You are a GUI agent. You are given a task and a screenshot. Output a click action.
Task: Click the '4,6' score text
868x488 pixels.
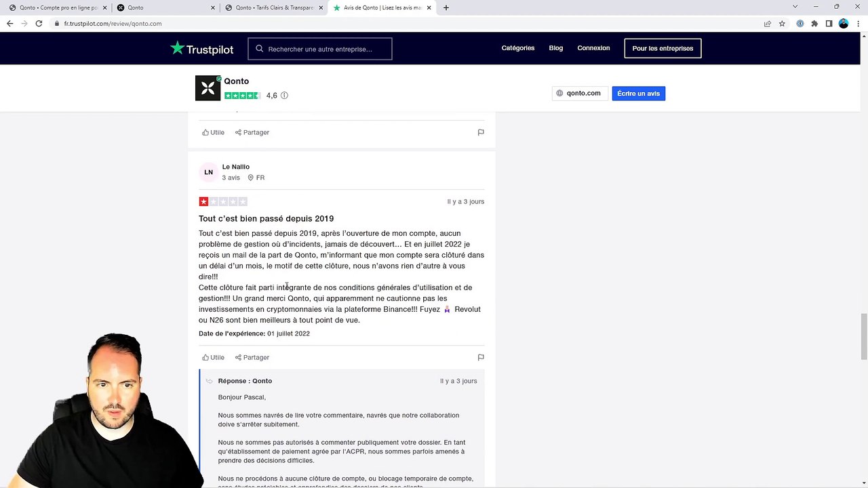(272, 96)
